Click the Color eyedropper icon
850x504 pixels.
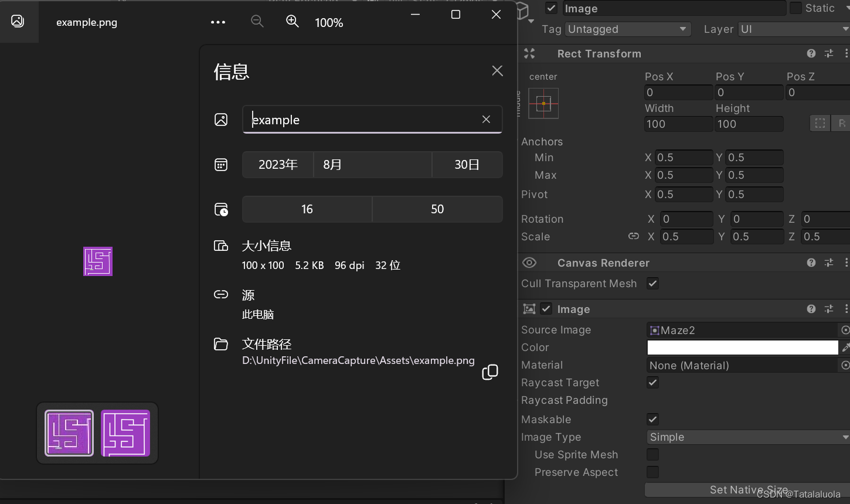(x=845, y=348)
